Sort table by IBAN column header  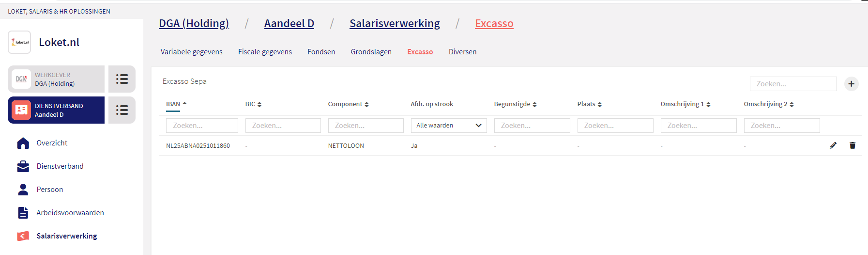176,104
